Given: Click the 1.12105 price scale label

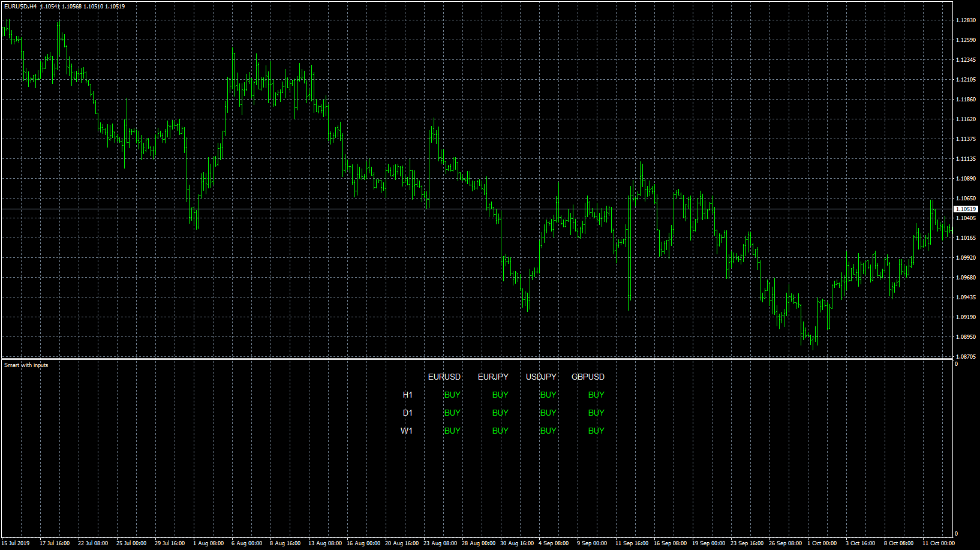Looking at the screenshot, I should pyautogui.click(x=966, y=80).
